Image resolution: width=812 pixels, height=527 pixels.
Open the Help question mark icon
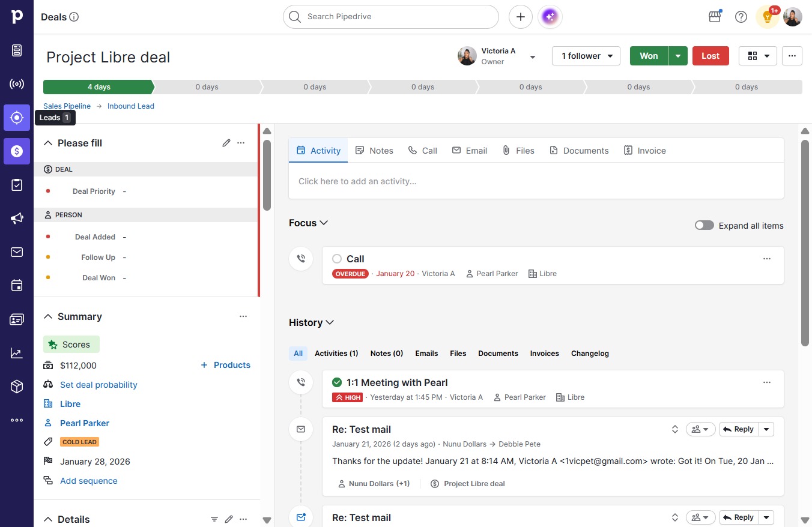[x=741, y=17]
